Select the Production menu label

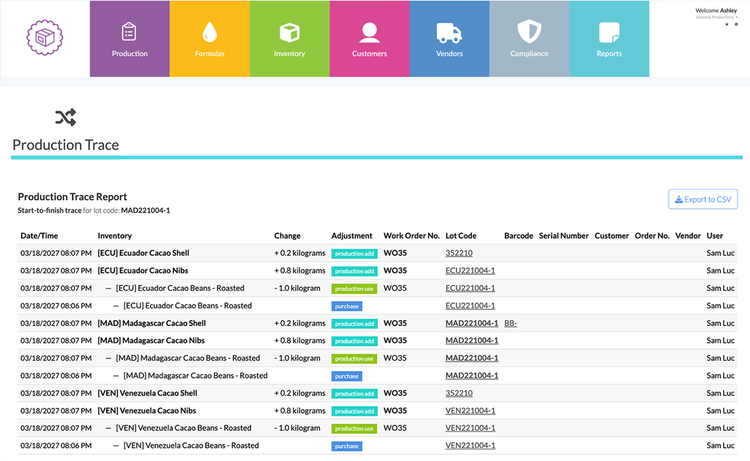130,54
